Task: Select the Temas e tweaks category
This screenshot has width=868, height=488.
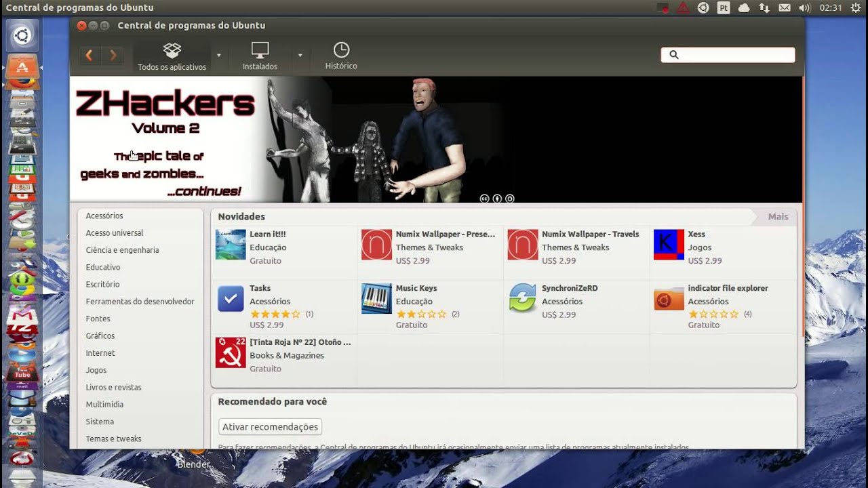Action: (113, 439)
